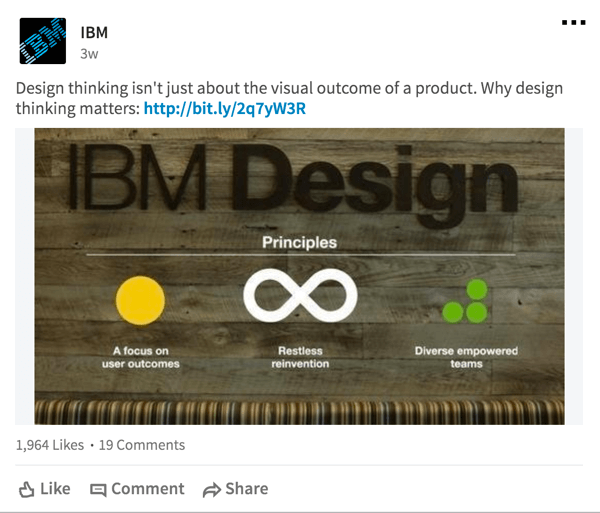Click the post text about design thinking
This screenshot has width=600, height=513.
289,98
